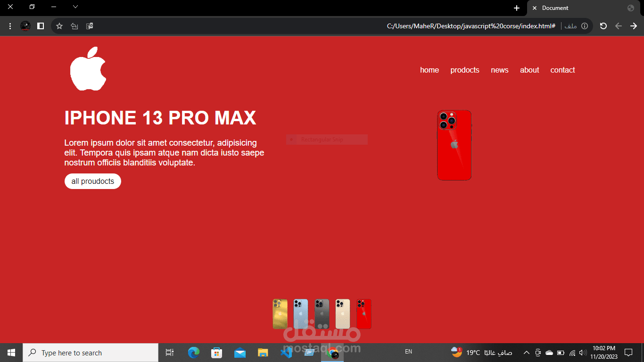Click the IPHONE 13 PRO MAX heading

(x=160, y=118)
